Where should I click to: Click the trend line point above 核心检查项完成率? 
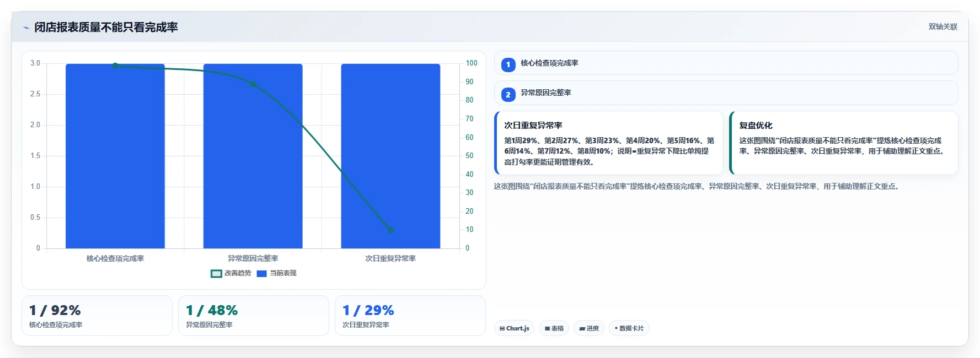pyautogui.click(x=115, y=66)
